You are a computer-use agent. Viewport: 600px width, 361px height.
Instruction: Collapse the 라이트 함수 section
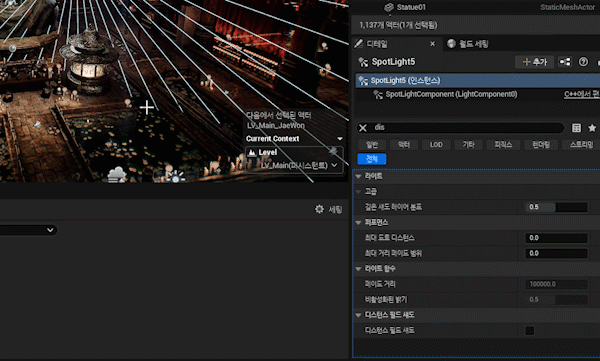[359, 269]
